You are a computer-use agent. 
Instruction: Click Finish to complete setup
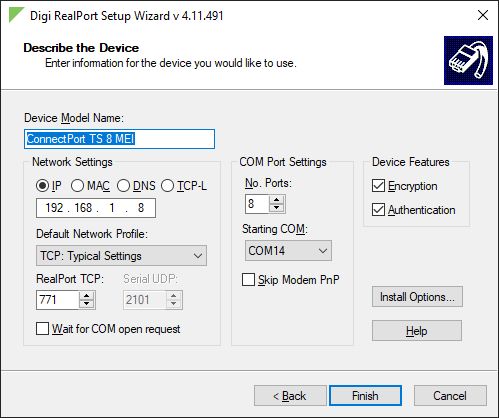pyautogui.click(x=365, y=396)
